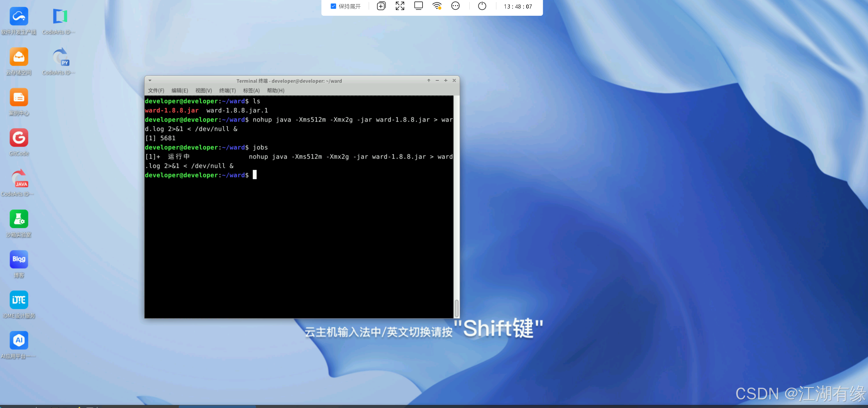Open the 终端(T) menu
The height and width of the screenshot is (408, 868).
tap(227, 90)
